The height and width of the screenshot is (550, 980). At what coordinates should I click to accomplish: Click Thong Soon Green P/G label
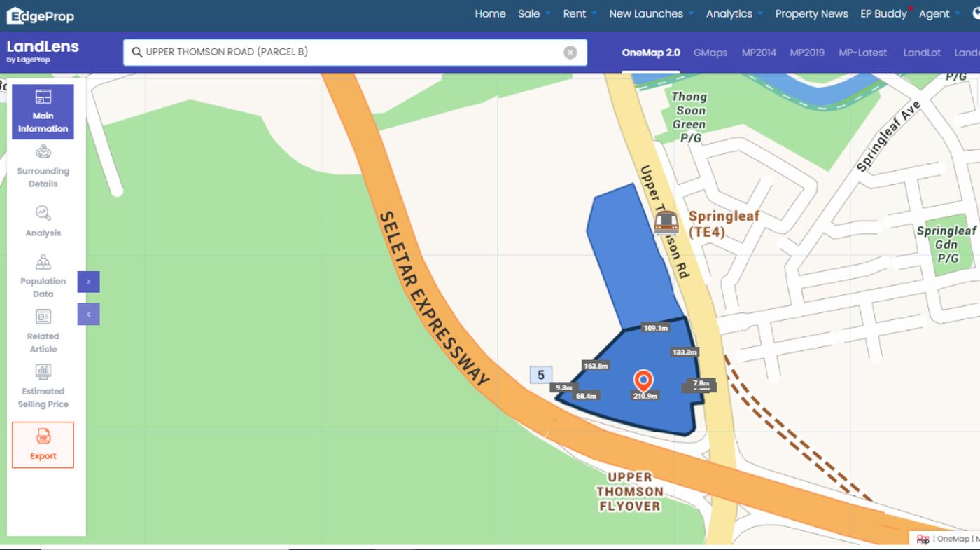pyautogui.click(x=689, y=117)
